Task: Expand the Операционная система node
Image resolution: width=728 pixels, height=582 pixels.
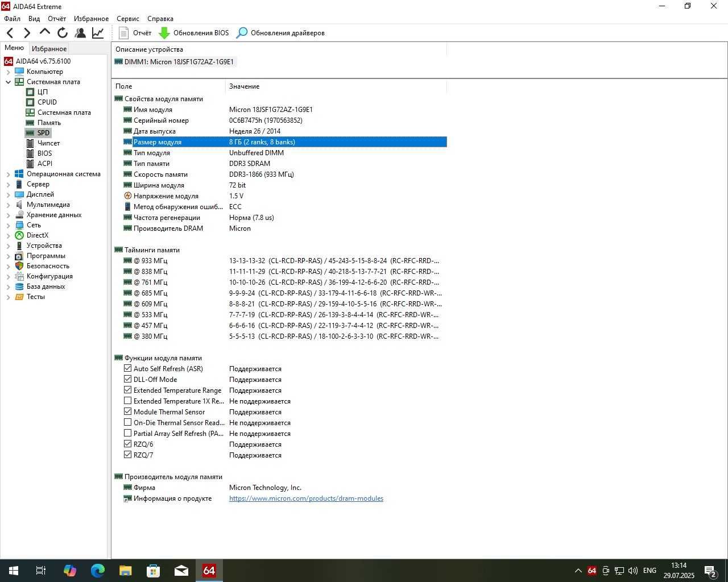Action: point(8,174)
